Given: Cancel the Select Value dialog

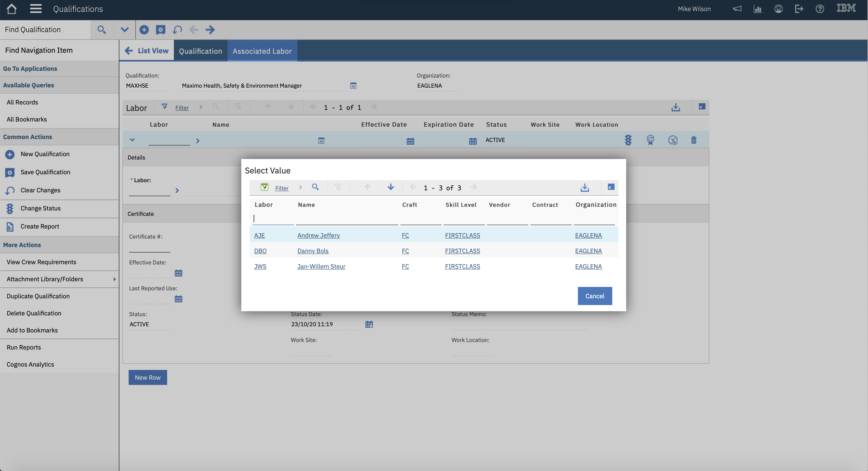Looking at the screenshot, I should (x=594, y=296).
